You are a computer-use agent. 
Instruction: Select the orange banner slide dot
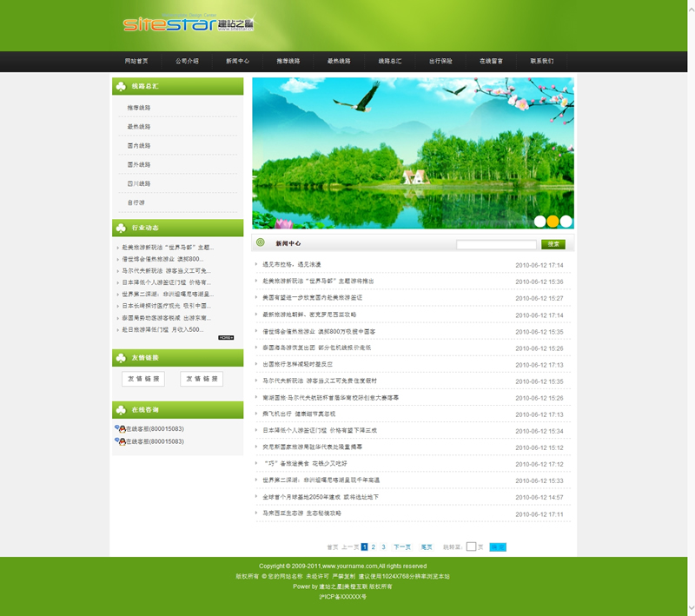pyautogui.click(x=553, y=222)
